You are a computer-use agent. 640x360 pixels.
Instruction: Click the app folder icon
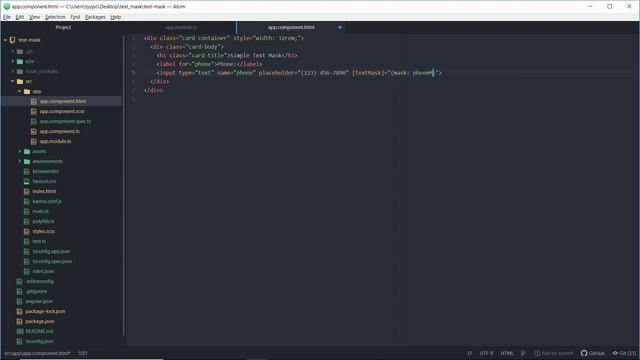click(27, 91)
